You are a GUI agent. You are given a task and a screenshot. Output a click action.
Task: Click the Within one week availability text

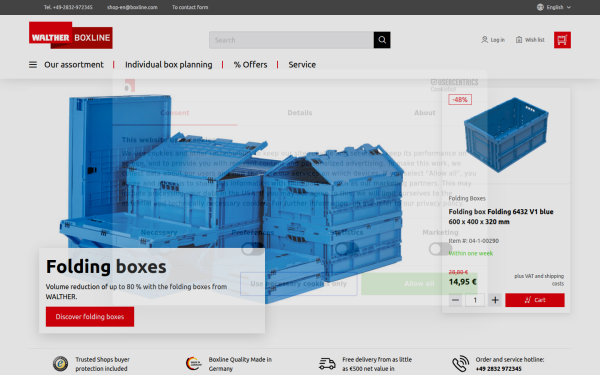pos(471,253)
